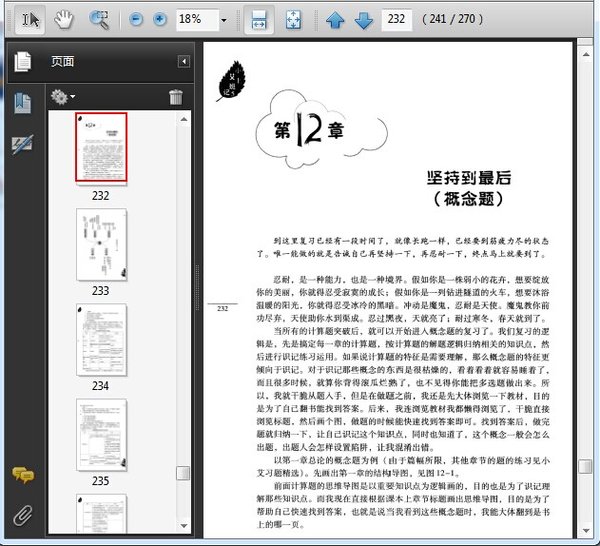Toggle the Signatures panel button
Screen dimensions: 600x546
(22, 144)
